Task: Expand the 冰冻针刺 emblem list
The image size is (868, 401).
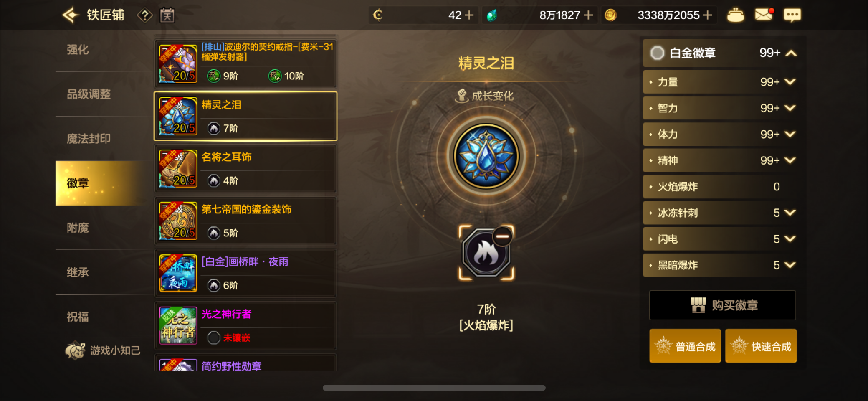Action: (790, 213)
